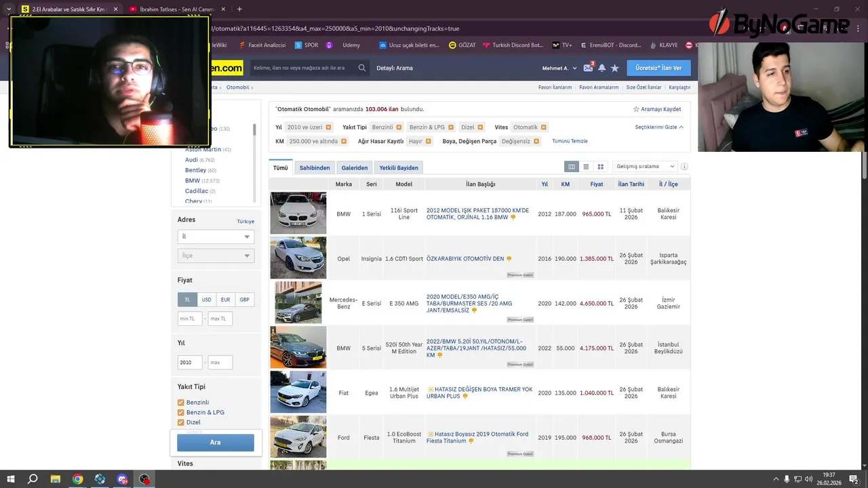
Task: Open the GÖZAT bookmark
Action: [x=462, y=45]
